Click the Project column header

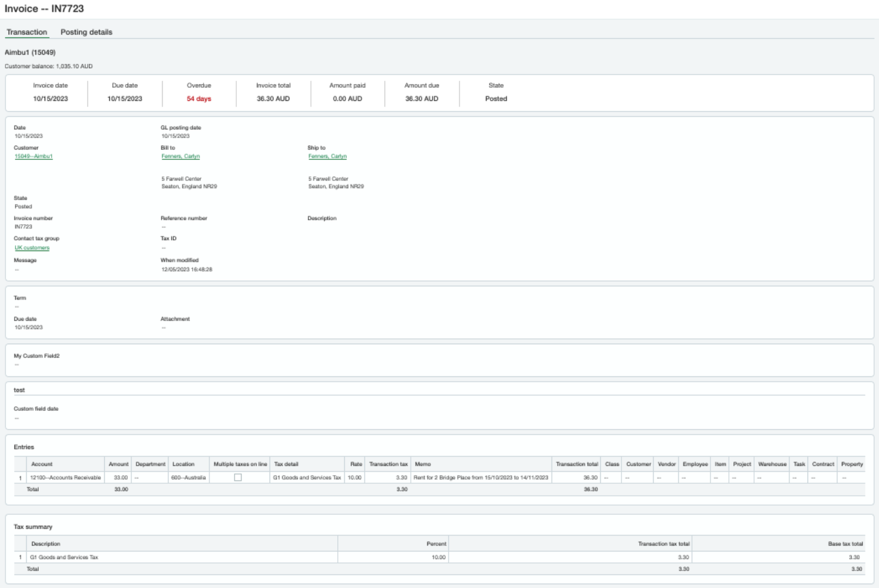[742, 464]
